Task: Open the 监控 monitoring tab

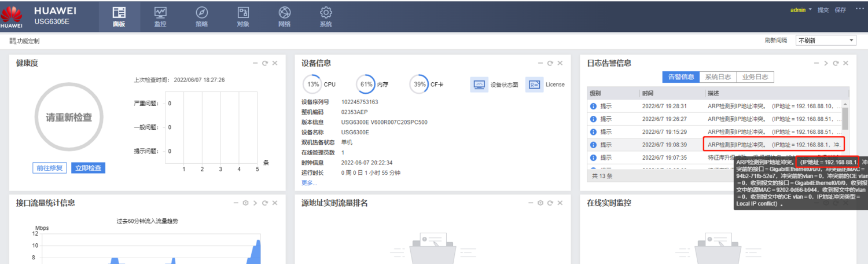Action: (x=160, y=17)
